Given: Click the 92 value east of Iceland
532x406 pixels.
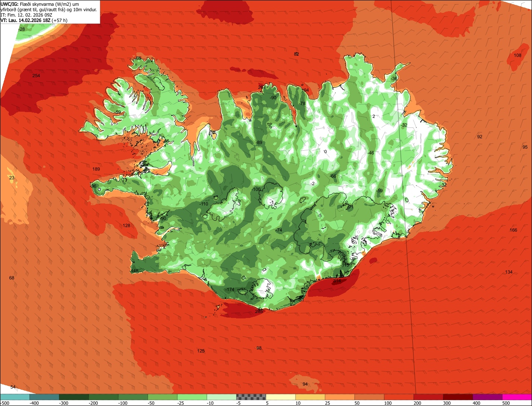Looking at the screenshot, I should [x=480, y=137].
